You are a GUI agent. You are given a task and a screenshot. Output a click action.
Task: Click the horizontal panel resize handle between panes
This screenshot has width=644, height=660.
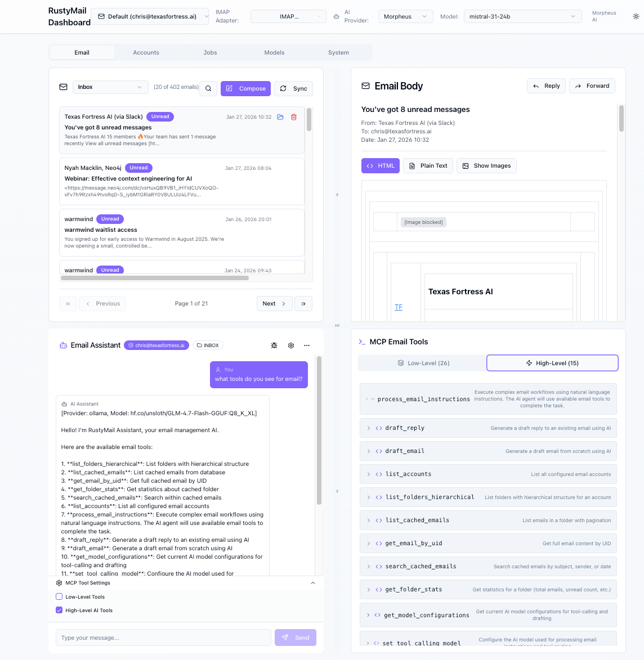click(x=337, y=325)
